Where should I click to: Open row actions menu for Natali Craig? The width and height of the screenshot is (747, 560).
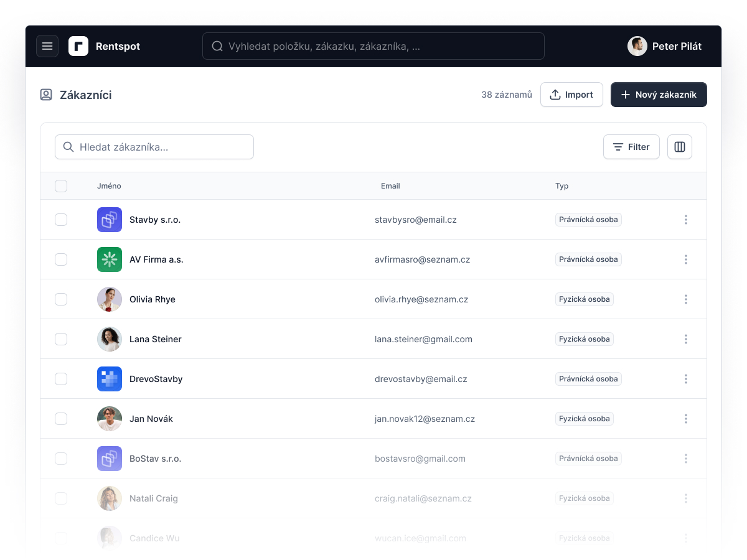(x=686, y=498)
